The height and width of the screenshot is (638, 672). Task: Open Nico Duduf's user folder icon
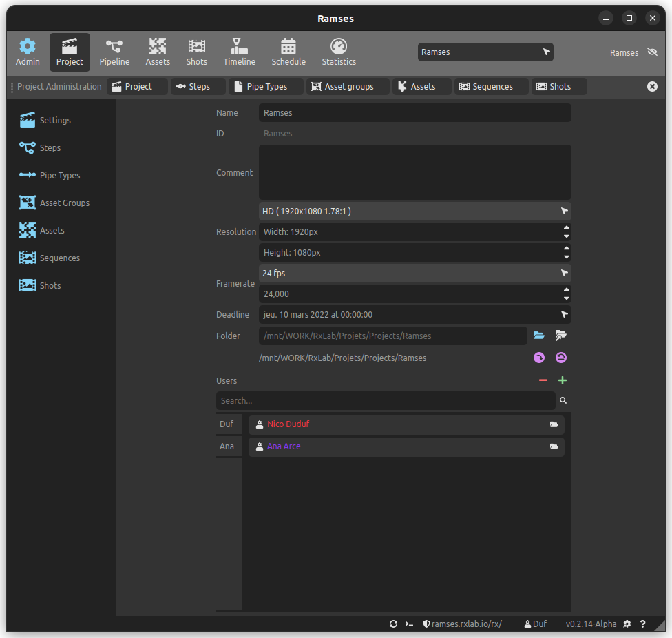click(554, 424)
